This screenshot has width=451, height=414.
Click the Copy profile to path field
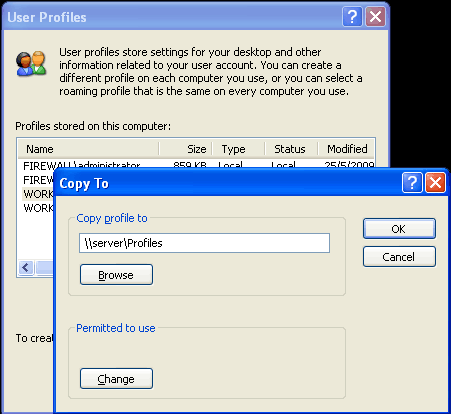(204, 243)
